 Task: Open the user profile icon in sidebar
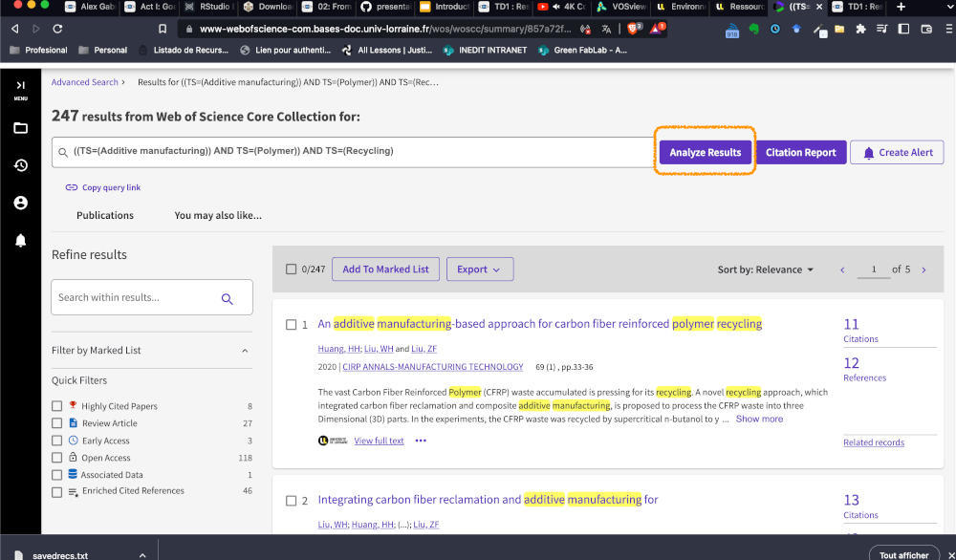coord(20,203)
